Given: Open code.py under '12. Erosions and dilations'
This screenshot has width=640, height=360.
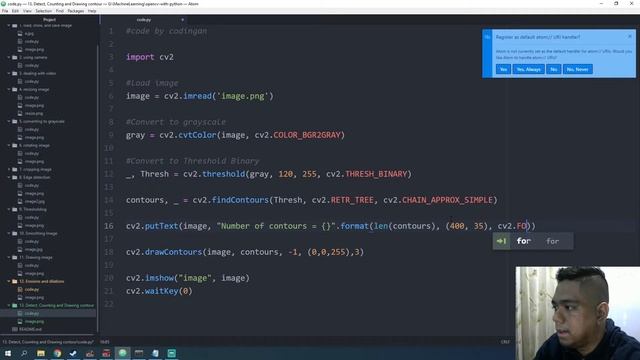Looking at the screenshot, I should pyautogui.click(x=31, y=289).
